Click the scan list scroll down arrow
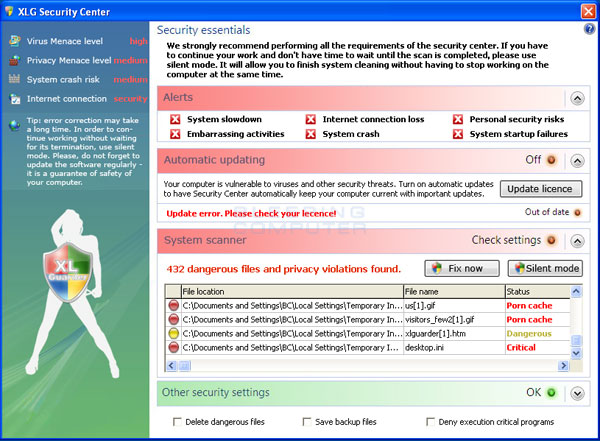The width and height of the screenshot is (600, 441). pyautogui.click(x=576, y=353)
